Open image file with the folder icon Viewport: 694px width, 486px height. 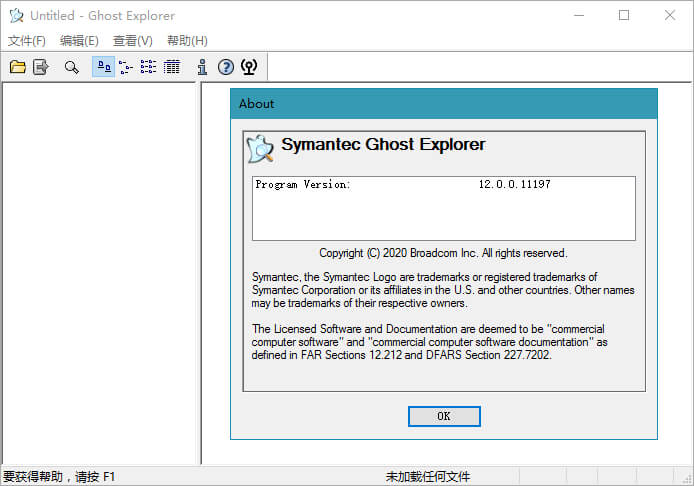pos(18,67)
